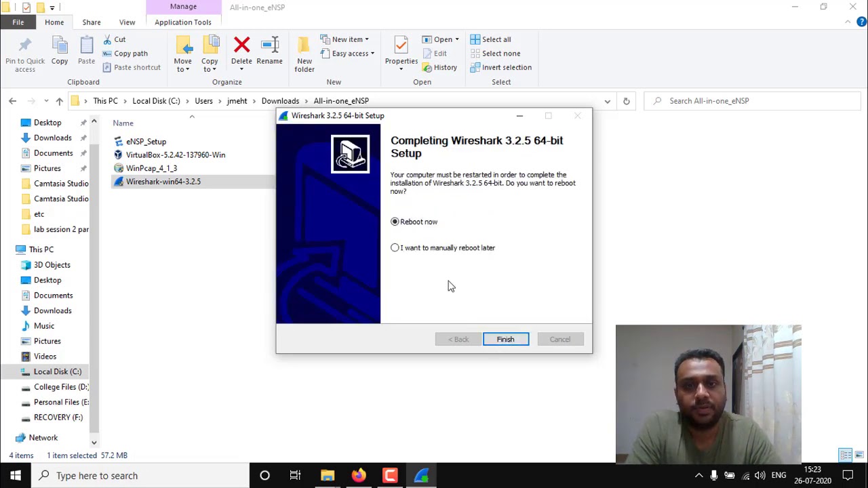
Task: Switch to the Share ribbon tab
Action: [x=92, y=22]
